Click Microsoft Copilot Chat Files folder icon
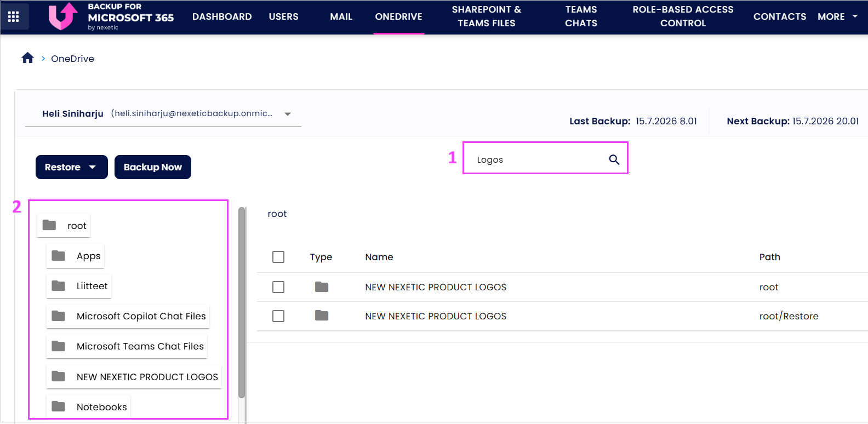 coord(58,316)
